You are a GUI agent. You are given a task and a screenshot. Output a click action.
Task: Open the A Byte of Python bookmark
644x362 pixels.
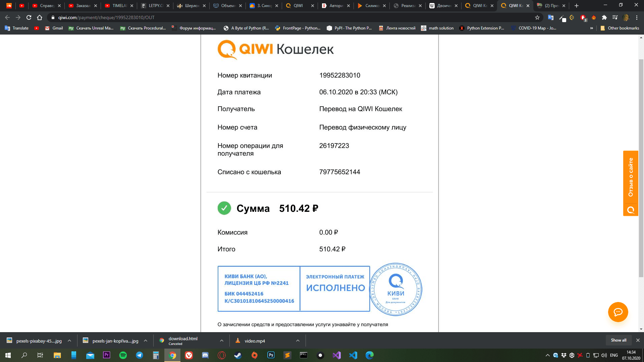tap(246, 28)
